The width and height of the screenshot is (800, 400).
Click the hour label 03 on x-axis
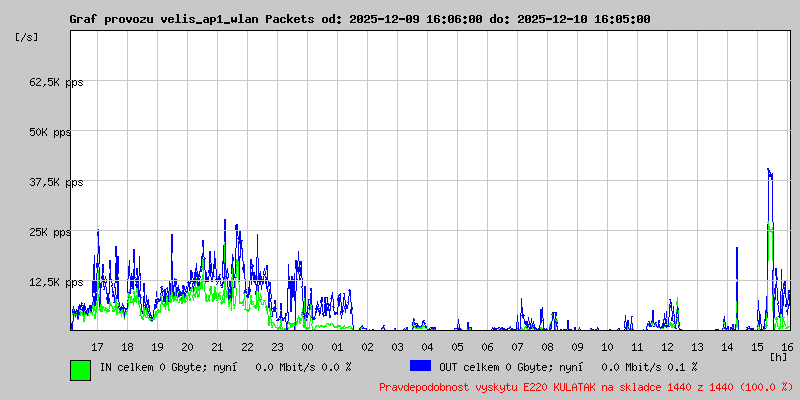click(x=397, y=347)
